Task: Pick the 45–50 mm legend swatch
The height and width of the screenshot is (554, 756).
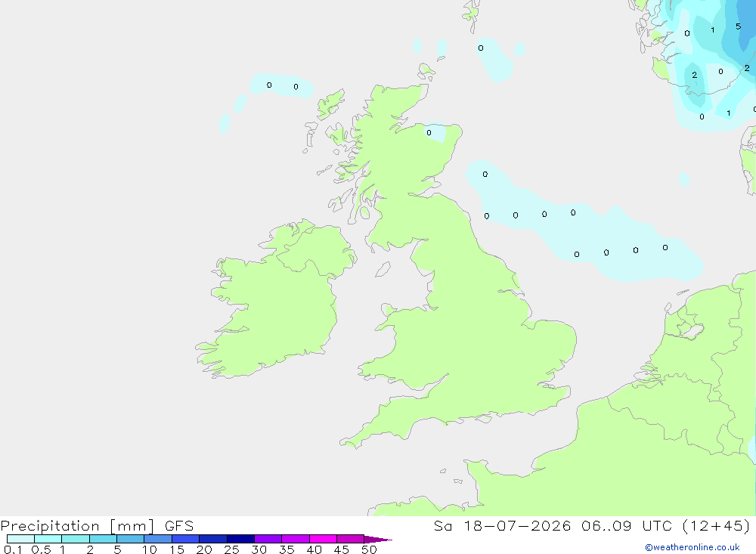Action: click(x=351, y=539)
